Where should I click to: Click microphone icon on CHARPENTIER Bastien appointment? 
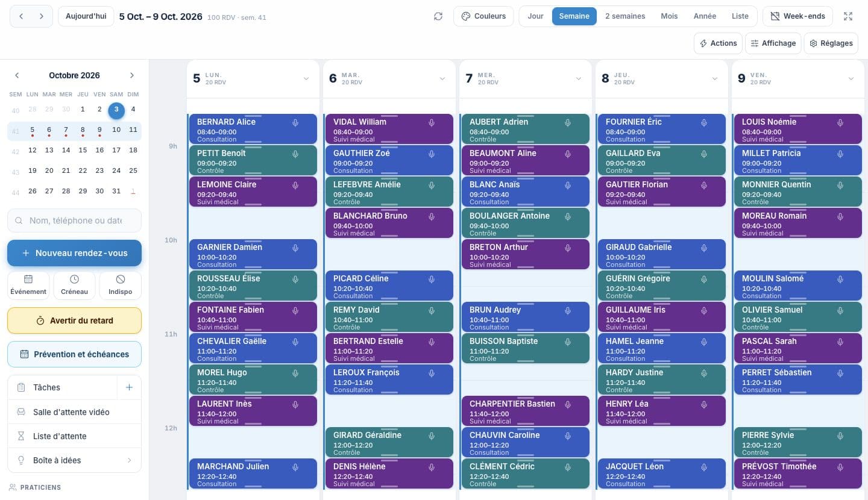coord(568,405)
